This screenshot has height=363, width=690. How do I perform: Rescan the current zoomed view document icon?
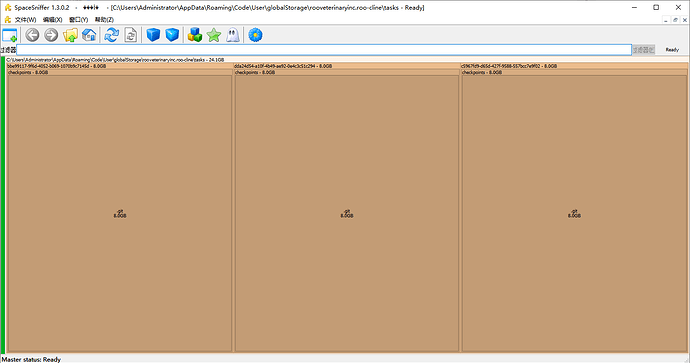(131, 35)
